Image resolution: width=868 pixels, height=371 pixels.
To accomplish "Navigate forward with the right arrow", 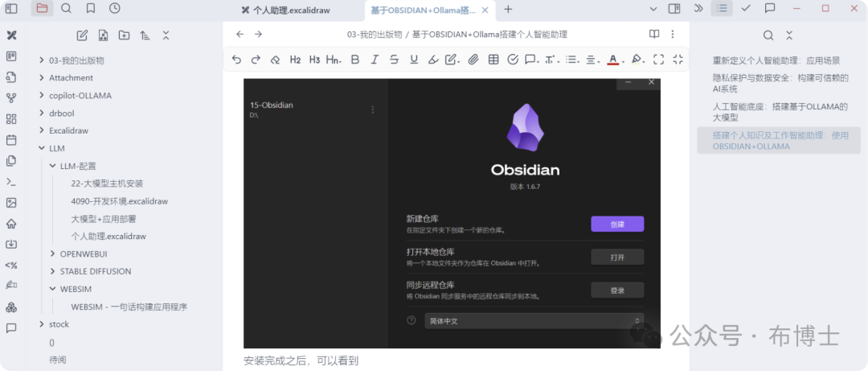I will pos(258,35).
